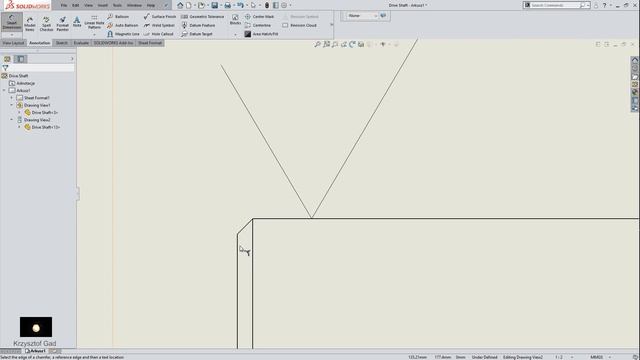
Task: Insert a Weld Symbol
Action: 159,25
